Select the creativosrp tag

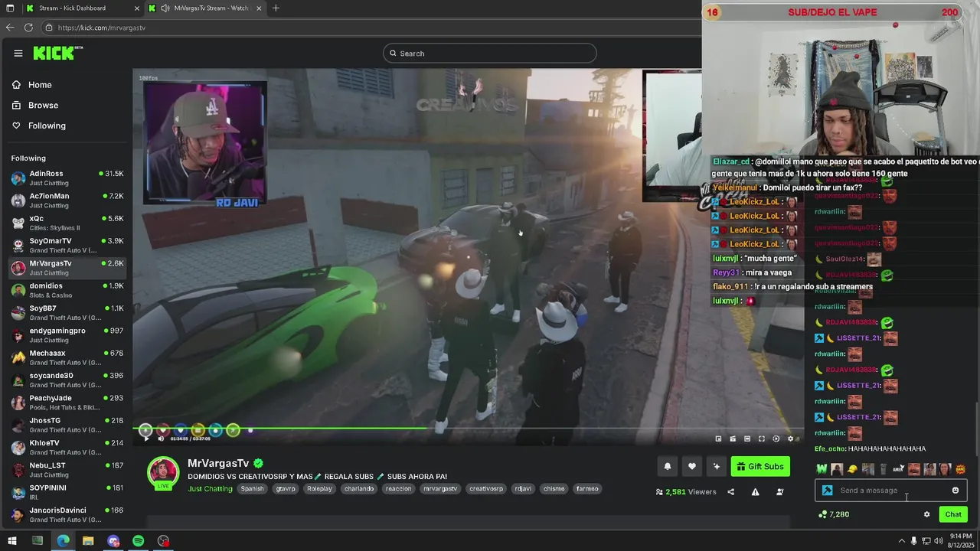pyautogui.click(x=486, y=488)
